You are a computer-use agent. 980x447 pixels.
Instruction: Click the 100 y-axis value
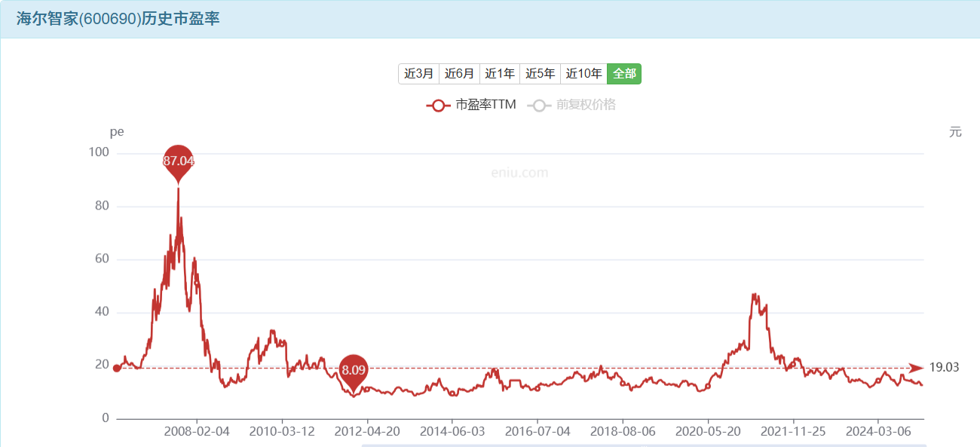click(x=99, y=153)
